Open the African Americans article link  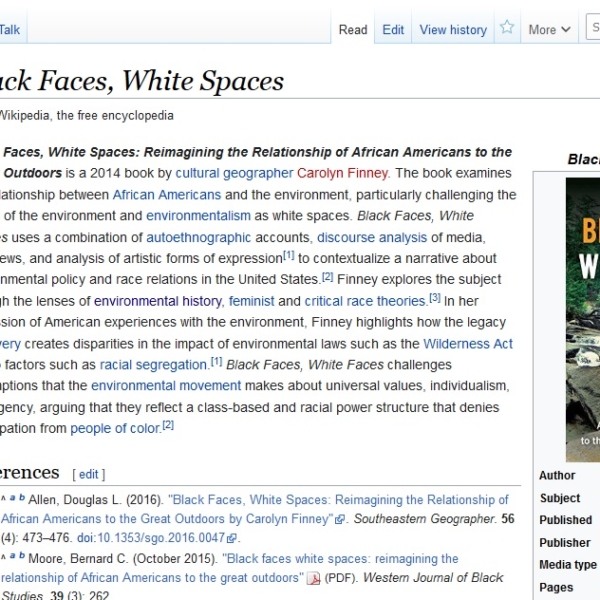tap(166, 195)
